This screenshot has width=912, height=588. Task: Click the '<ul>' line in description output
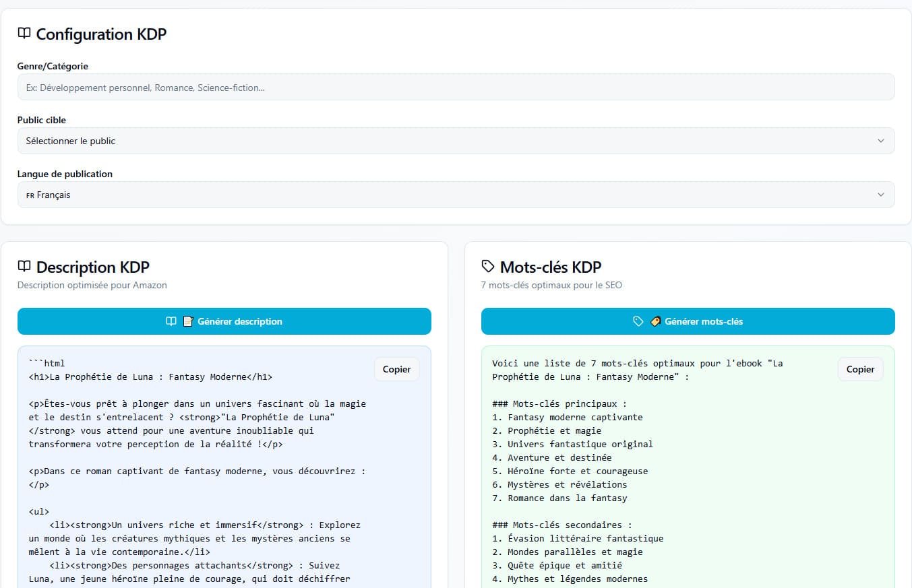tap(39, 511)
